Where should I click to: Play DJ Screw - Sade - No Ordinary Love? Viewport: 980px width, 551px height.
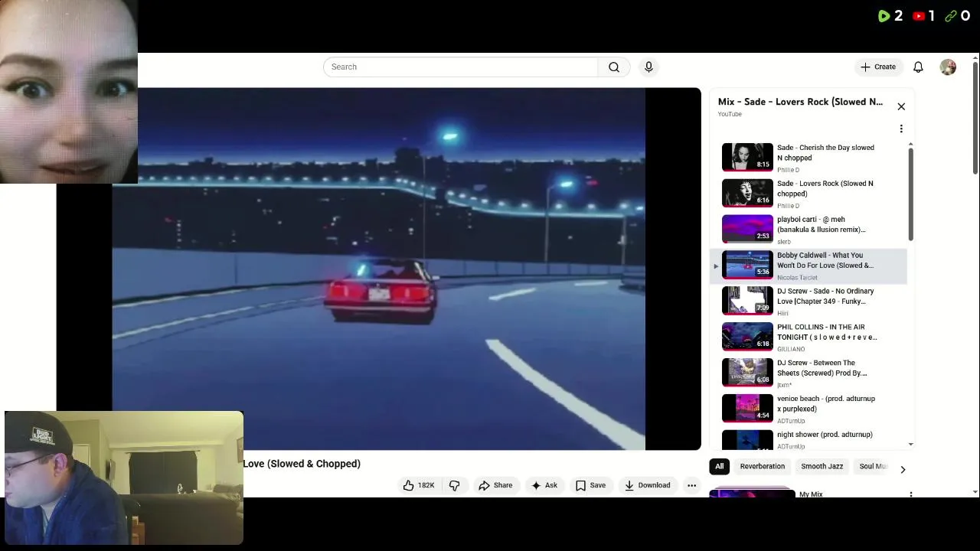click(x=810, y=302)
